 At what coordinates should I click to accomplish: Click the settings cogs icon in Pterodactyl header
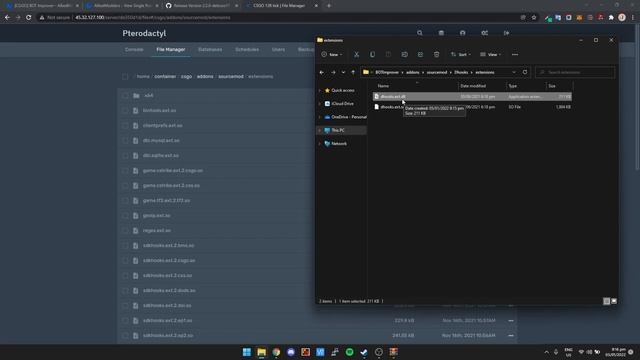coord(484,33)
